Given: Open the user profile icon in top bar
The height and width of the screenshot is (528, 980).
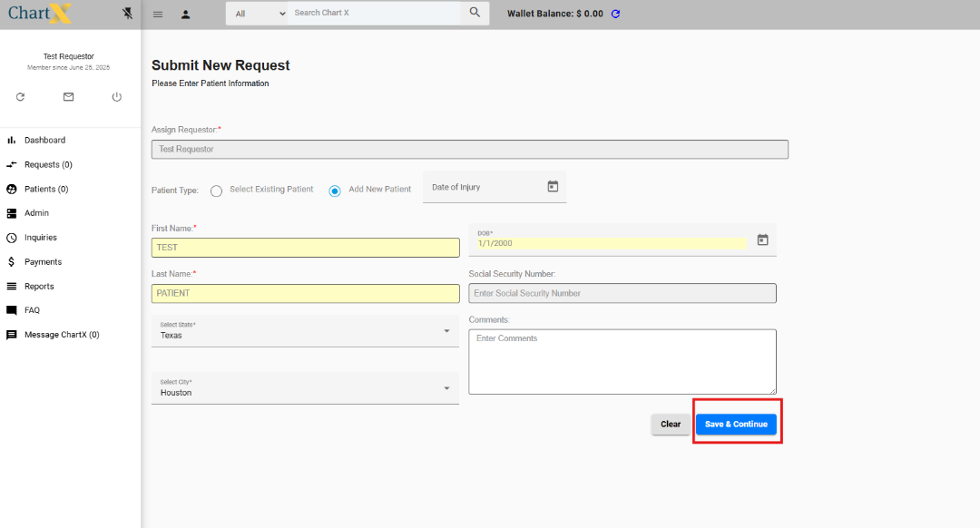Looking at the screenshot, I should [185, 15].
